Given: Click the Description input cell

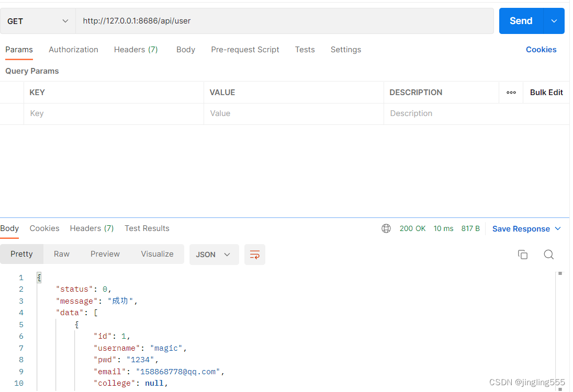Looking at the screenshot, I should pyautogui.click(x=476, y=113).
